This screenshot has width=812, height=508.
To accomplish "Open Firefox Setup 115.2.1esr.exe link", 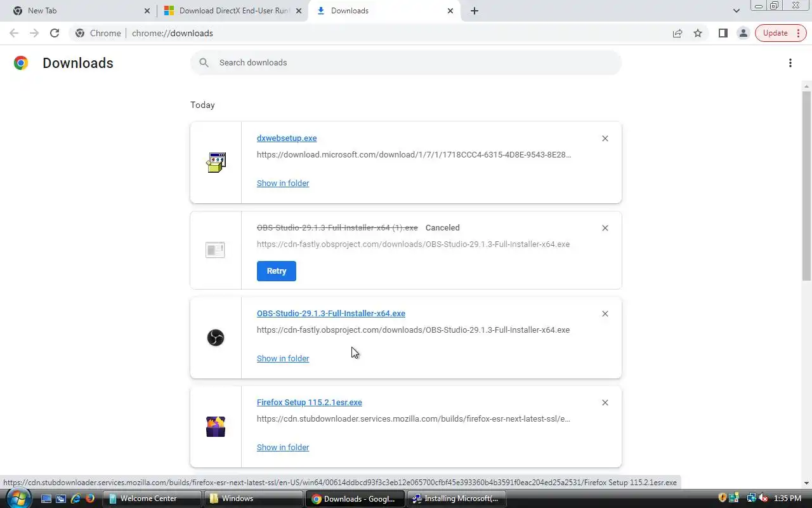I will click(310, 403).
